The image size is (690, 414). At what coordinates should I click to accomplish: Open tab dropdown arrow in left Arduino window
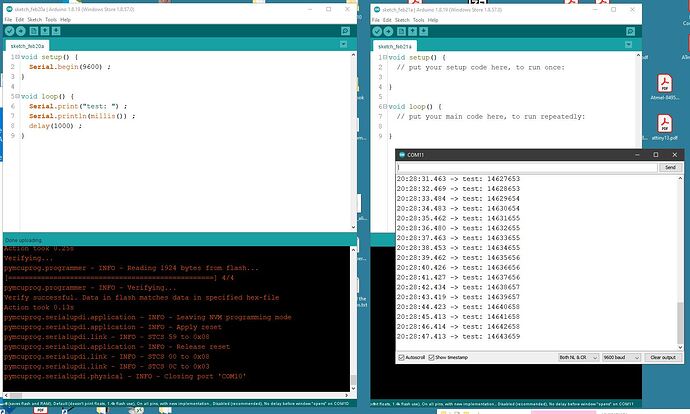[x=343, y=44]
